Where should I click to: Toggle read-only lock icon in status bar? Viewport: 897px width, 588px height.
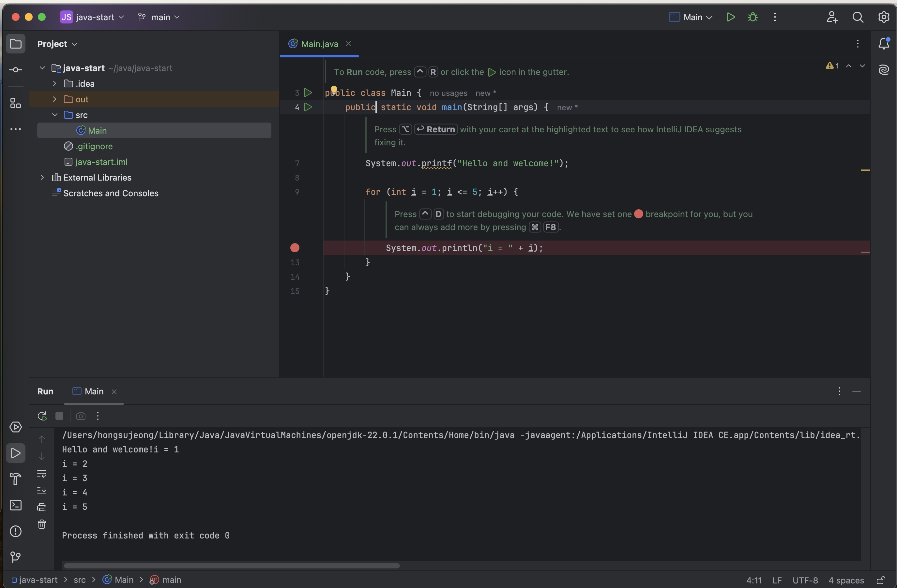(881, 580)
